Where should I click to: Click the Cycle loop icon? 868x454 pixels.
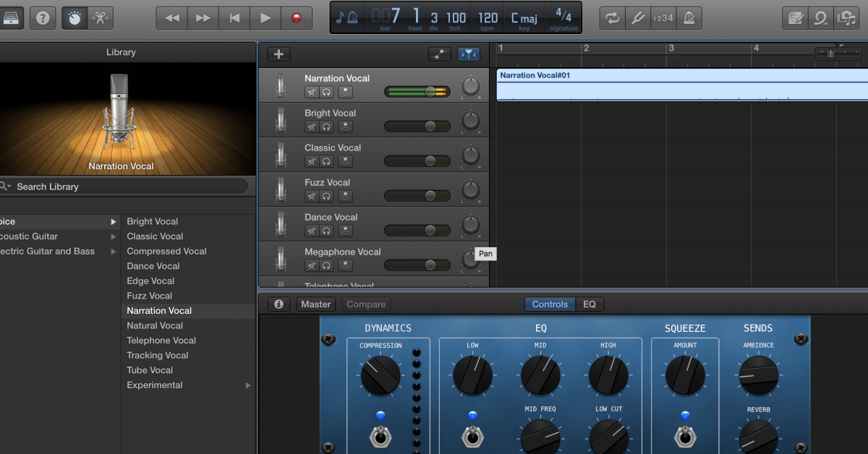(613, 18)
